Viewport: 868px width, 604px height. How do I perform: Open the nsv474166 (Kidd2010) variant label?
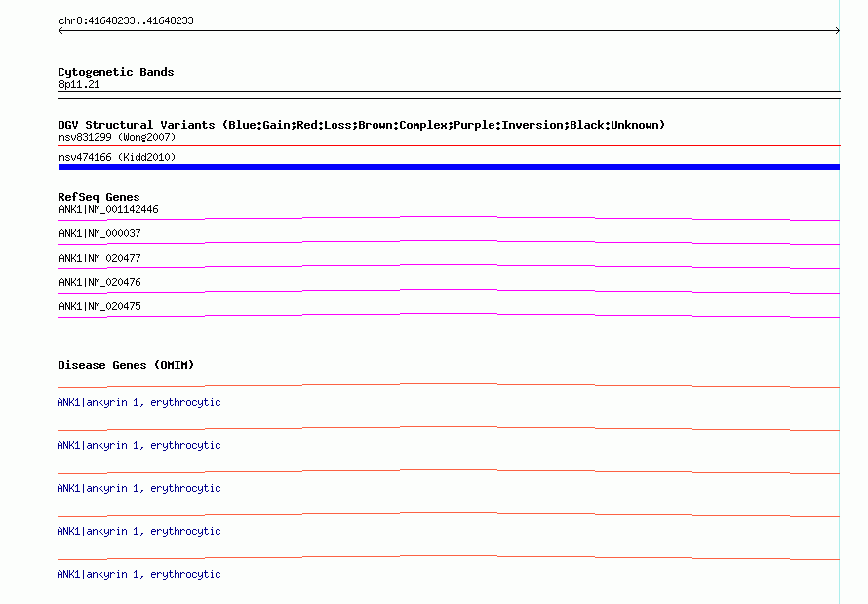point(117,157)
